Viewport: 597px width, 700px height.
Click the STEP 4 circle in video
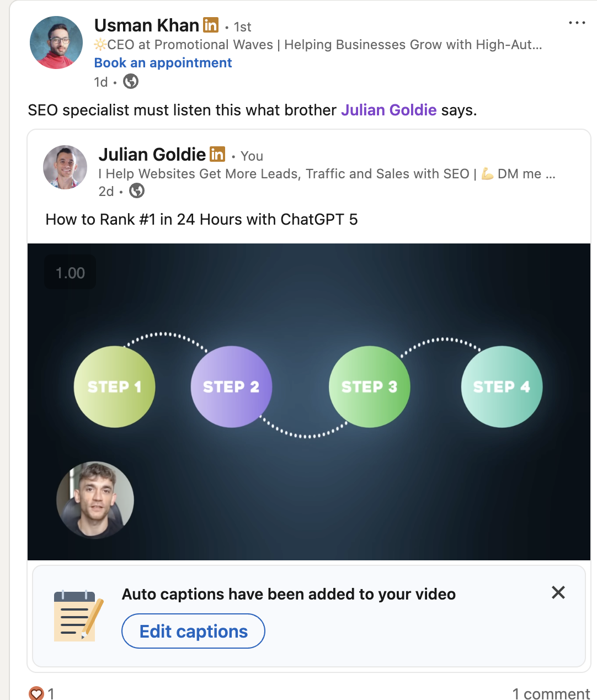click(502, 386)
